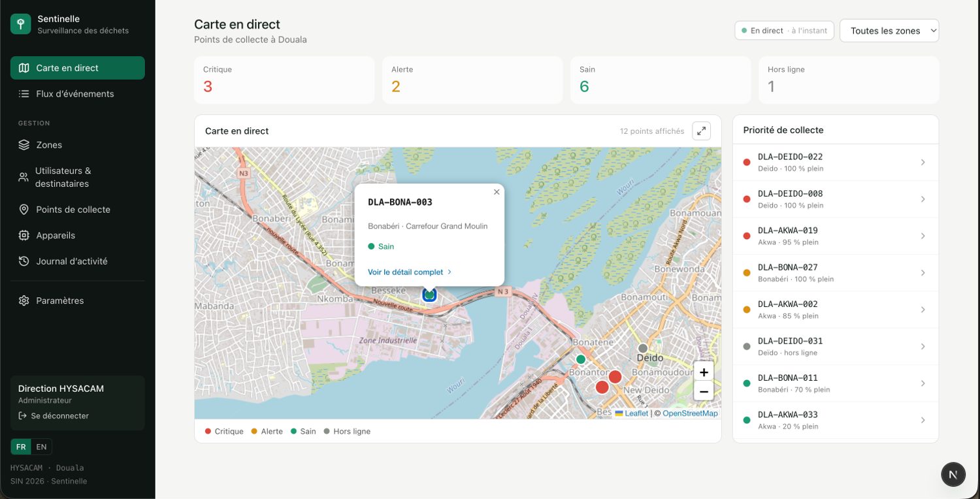
Task: Click the text Bonabéri · Carrefour Grand Moulin
Action: [428, 226]
